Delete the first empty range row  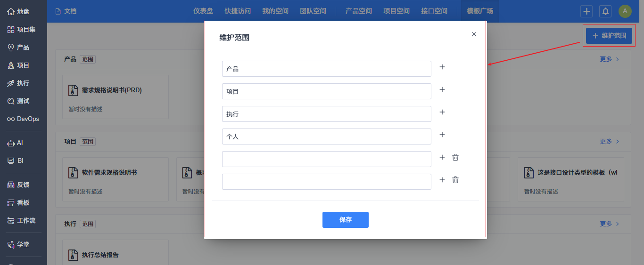(x=455, y=158)
